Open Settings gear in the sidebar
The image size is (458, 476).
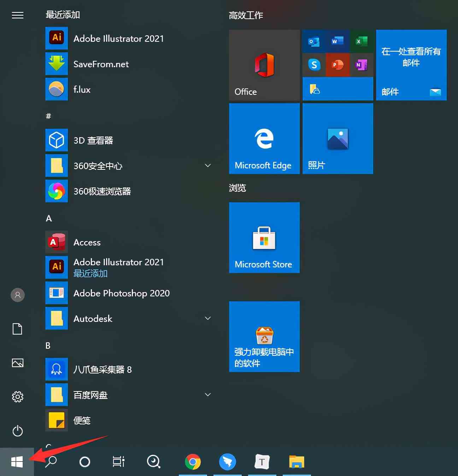[18, 397]
